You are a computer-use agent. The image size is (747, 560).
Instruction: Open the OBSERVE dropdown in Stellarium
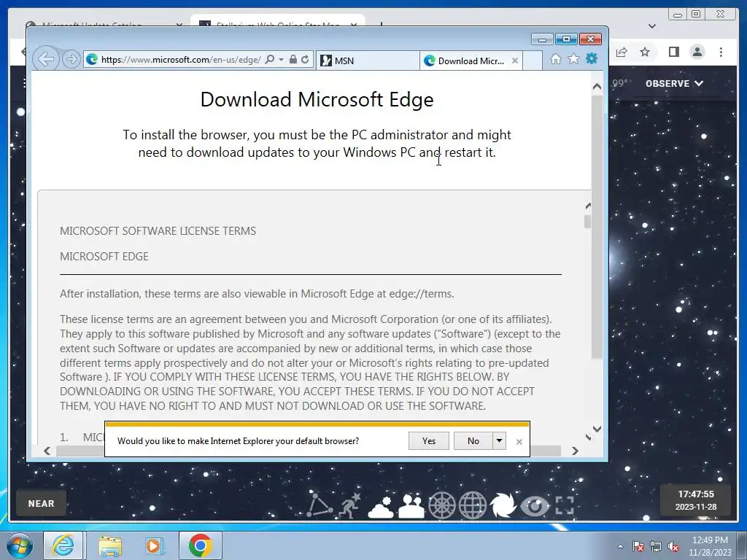pos(674,83)
